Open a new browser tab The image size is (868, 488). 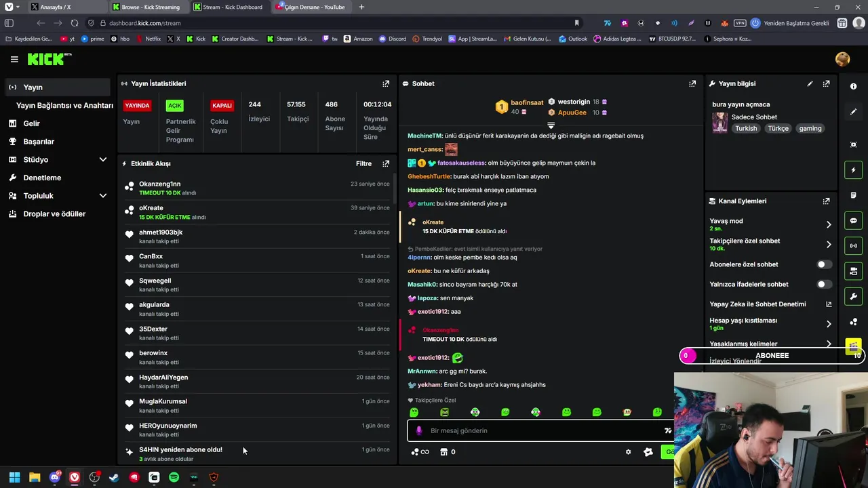pyautogui.click(x=361, y=7)
